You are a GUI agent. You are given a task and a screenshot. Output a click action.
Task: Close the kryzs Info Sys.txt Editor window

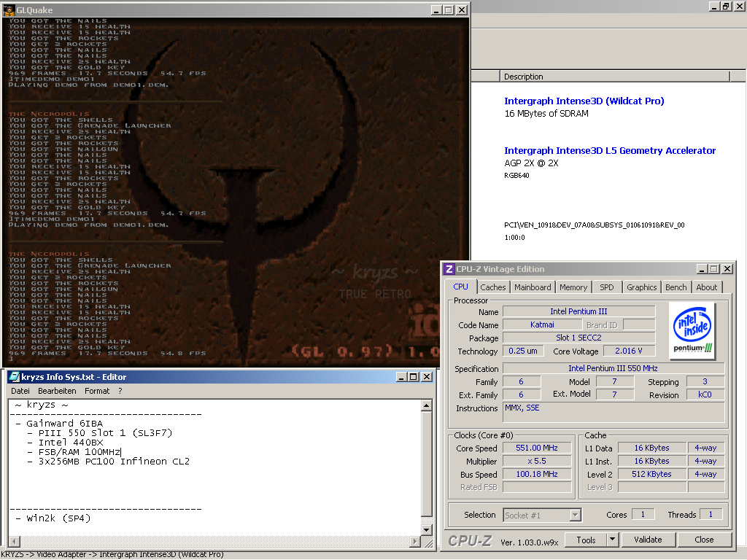click(x=427, y=377)
